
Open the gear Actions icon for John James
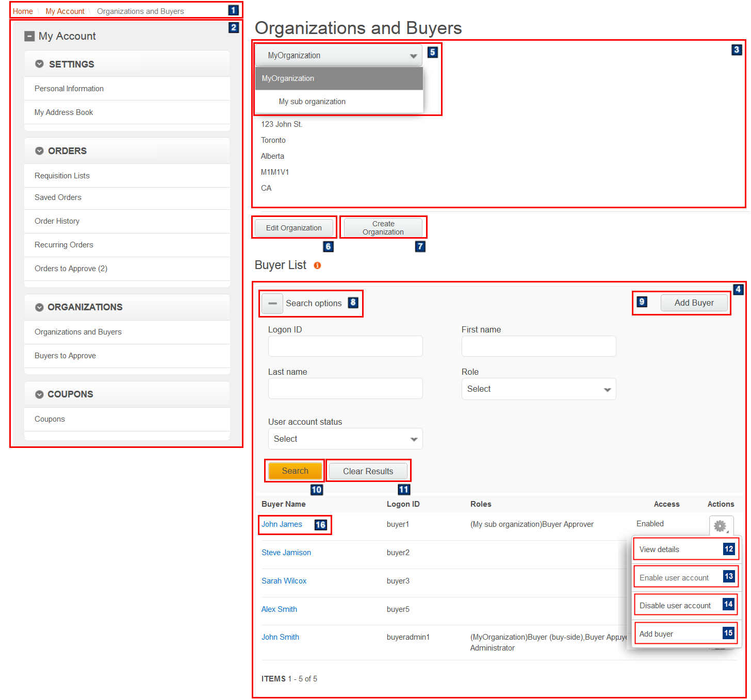point(721,526)
